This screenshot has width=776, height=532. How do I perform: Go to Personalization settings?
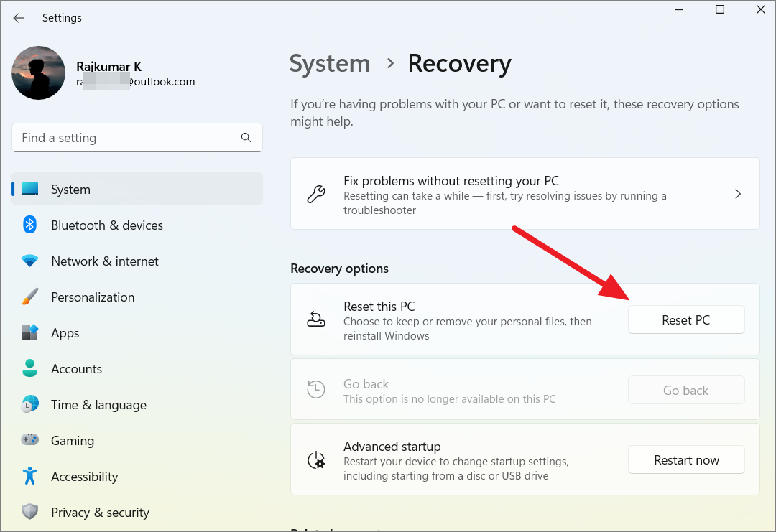tap(137, 297)
